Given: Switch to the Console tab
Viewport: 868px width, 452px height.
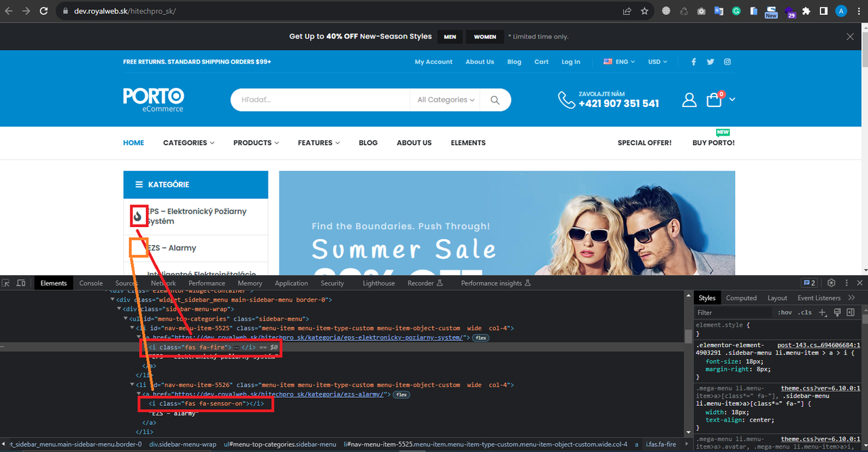Looking at the screenshot, I should (x=91, y=283).
